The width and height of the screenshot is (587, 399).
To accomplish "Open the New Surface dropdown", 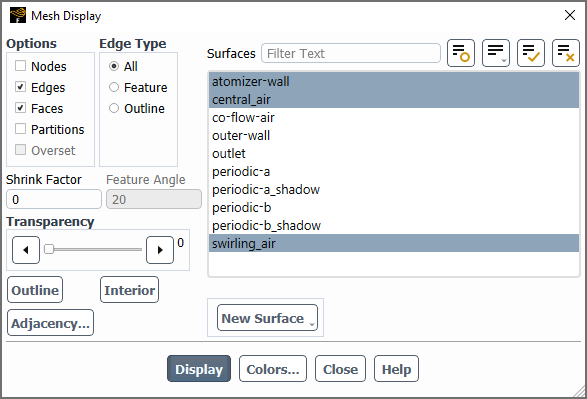I will [x=267, y=318].
